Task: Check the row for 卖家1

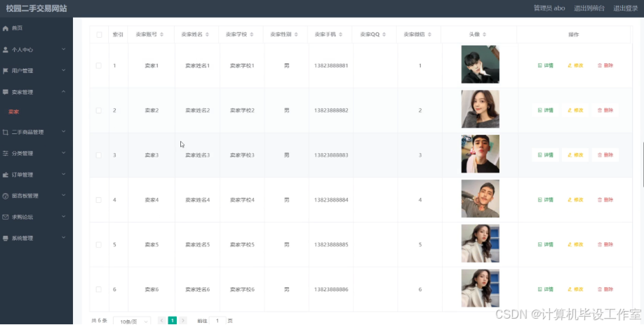Action: [99, 66]
